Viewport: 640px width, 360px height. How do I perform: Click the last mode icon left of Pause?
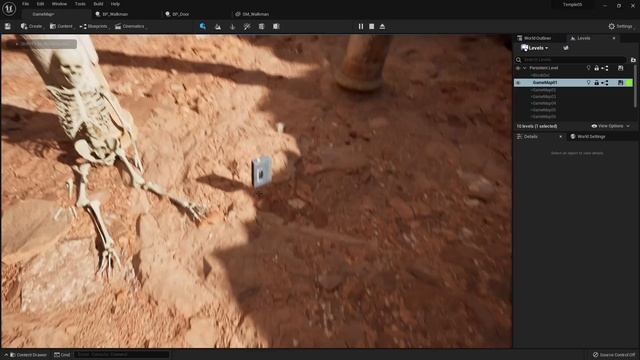click(276, 27)
